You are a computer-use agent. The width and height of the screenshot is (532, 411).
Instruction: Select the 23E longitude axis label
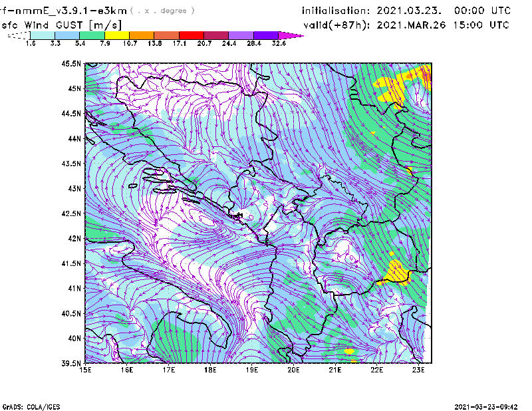[419, 370]
